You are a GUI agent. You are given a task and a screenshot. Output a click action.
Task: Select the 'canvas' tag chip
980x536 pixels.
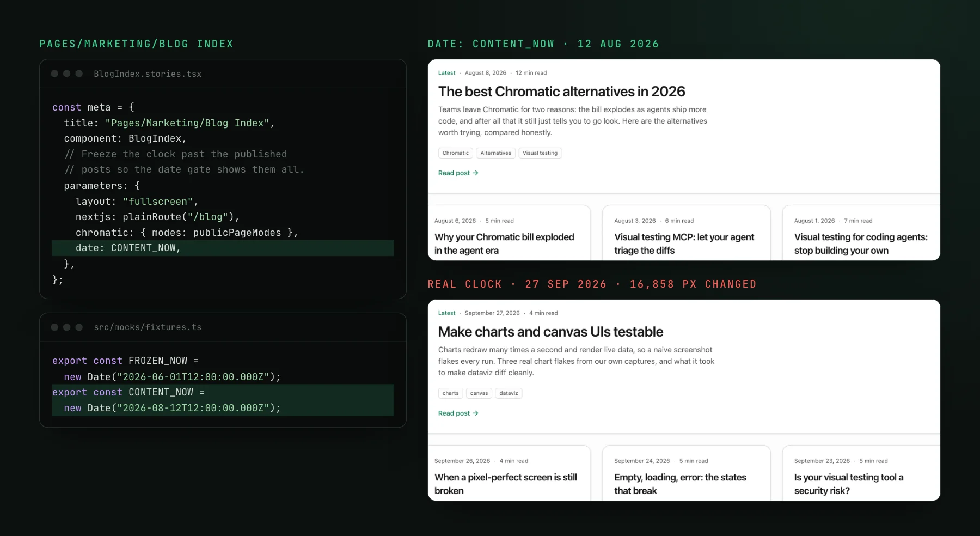click(x=479, y=393)
